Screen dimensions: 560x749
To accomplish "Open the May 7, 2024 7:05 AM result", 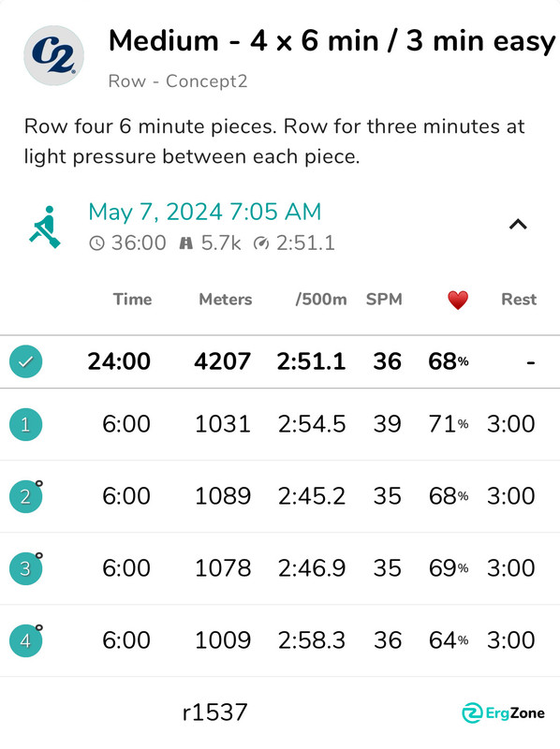I will (205, 212).
